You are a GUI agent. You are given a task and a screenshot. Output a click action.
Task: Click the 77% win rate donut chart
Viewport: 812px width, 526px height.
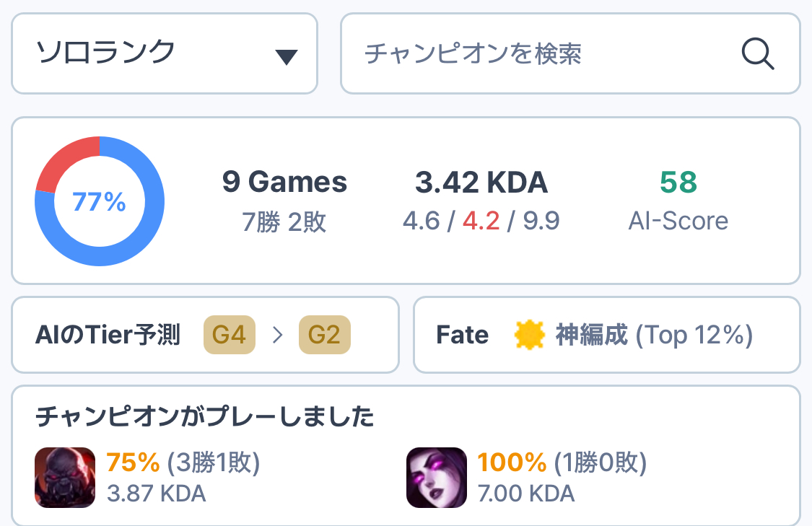[100, 201]
